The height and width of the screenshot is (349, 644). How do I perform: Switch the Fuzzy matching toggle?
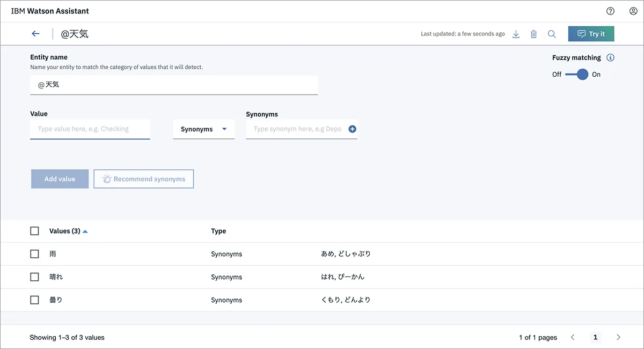point(577,75)
